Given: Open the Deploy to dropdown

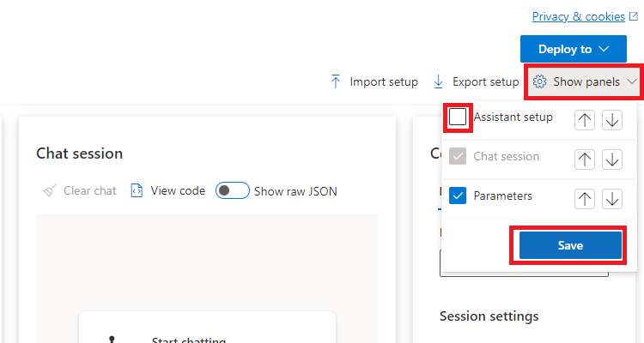Looking at the screenshot, I should pos(574,49).
